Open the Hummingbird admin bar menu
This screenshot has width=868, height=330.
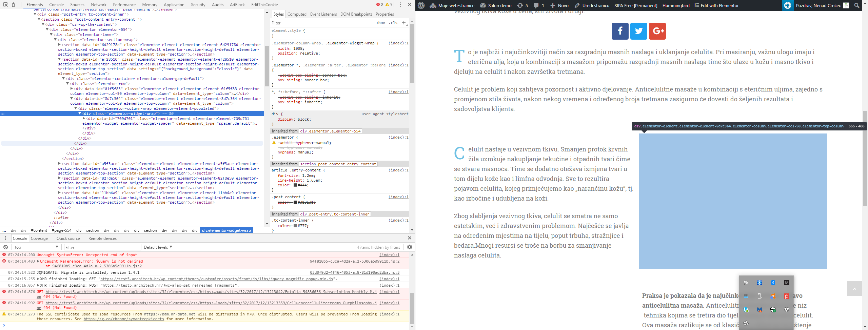point(676,5)
